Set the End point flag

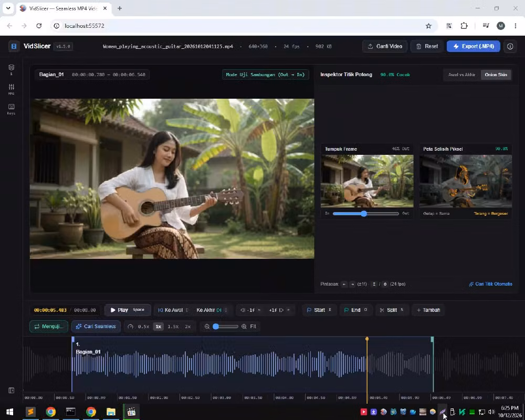(355, 310)
